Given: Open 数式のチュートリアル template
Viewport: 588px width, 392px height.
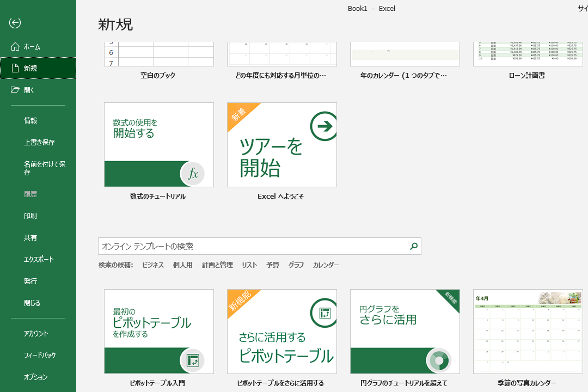Looking at the screenshot, I should [x=159, y=145].
